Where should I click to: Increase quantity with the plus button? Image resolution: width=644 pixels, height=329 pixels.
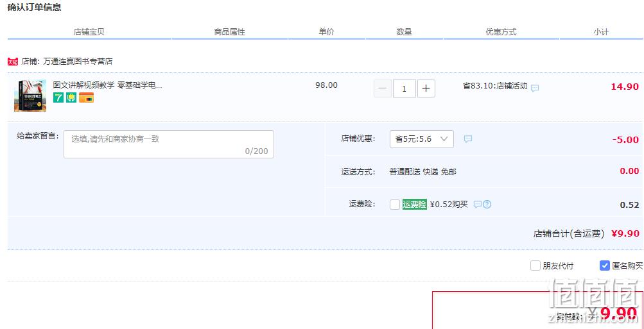click(426, 89)
